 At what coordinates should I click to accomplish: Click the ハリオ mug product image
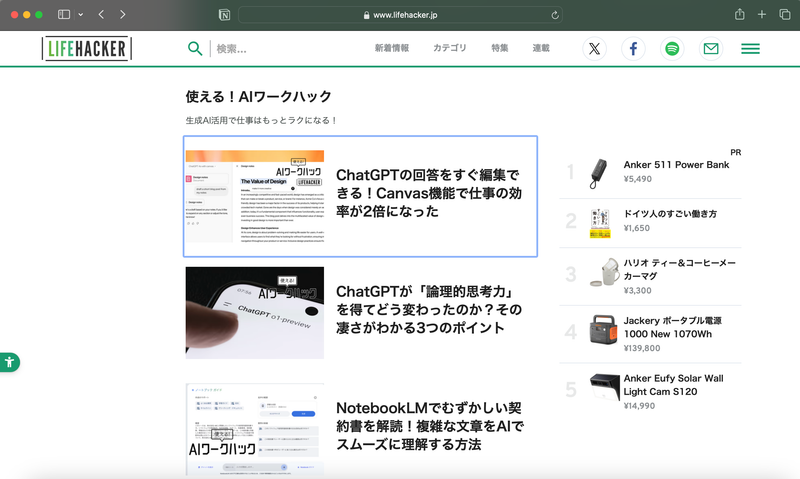pyautogui.click(x=604, y=272)
